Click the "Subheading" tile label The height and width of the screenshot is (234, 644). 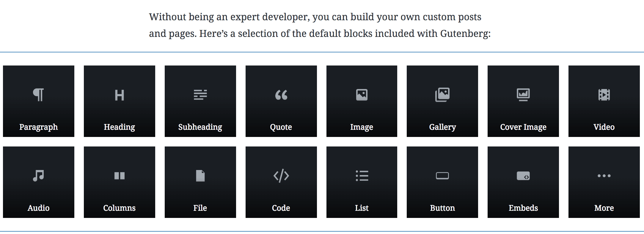[x=200, y=127]
